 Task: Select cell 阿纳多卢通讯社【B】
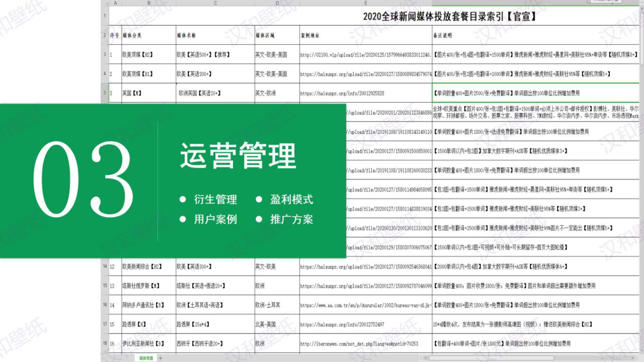(149, 305)
